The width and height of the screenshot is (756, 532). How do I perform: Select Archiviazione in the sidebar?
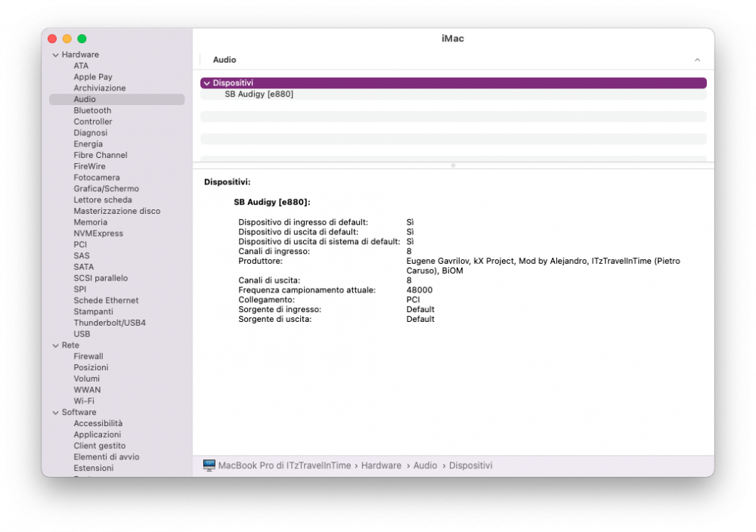click(x=100, y=88)
